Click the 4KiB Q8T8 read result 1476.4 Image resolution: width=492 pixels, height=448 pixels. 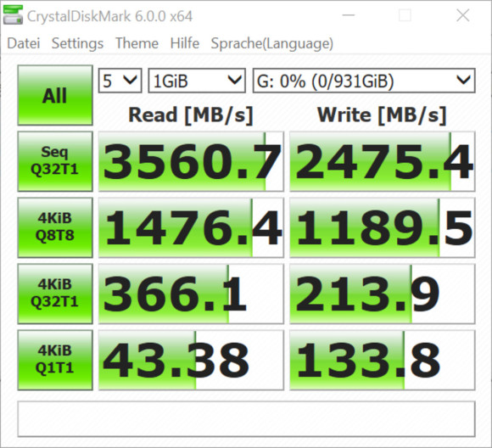tap(191, 227)
